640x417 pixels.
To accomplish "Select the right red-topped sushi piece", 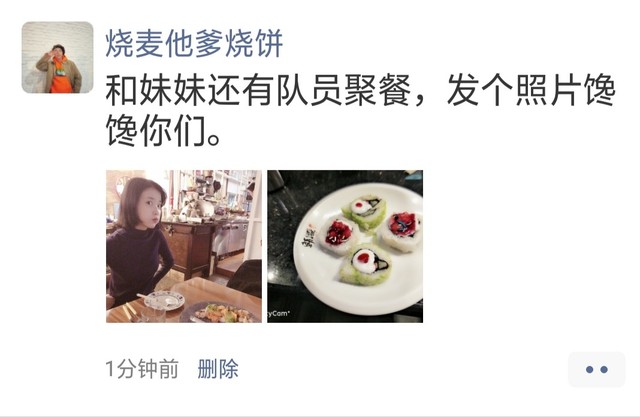I will [x=400, y=231].
